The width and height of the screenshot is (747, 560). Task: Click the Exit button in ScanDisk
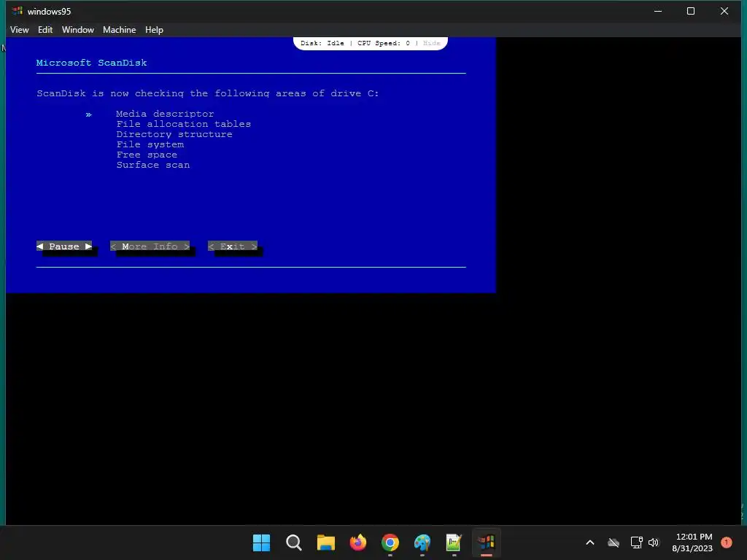point(233,246)
